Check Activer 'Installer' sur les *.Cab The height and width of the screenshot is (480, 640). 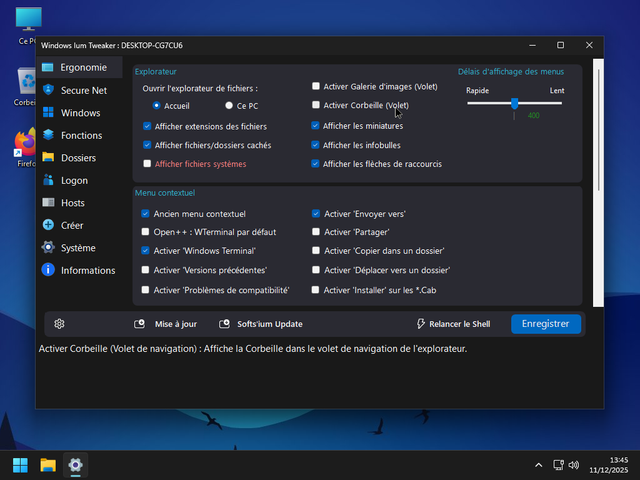[x=315, y=290]
